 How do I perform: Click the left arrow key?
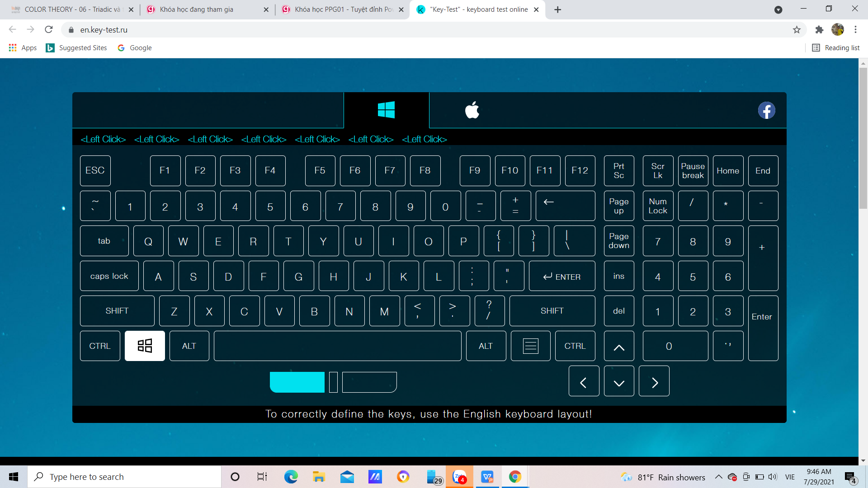click(x=584, y=381)
